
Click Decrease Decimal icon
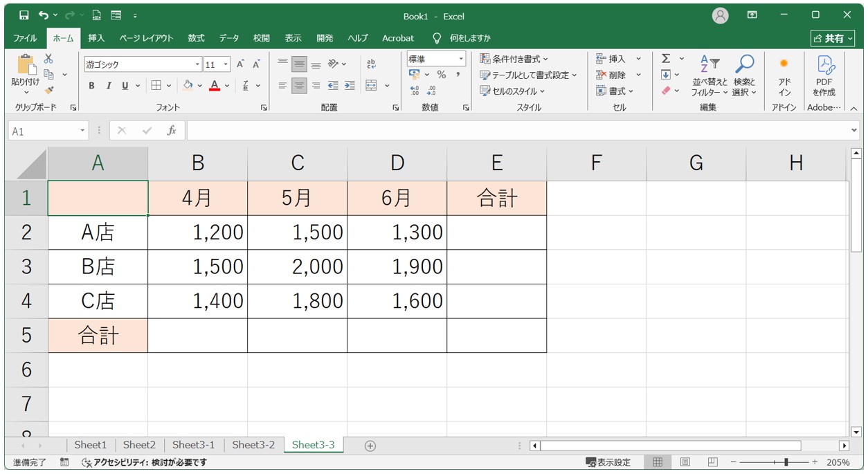click(x=431, y=91)
